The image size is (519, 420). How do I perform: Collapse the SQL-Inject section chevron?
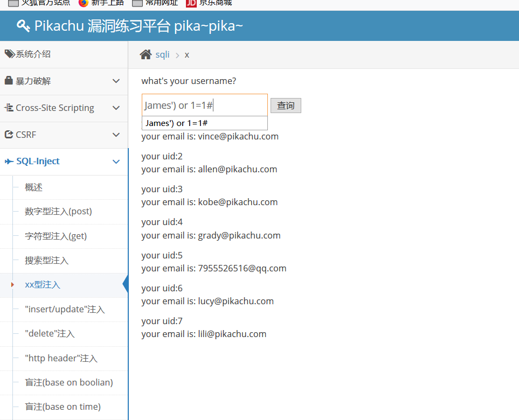click(116, 162)
